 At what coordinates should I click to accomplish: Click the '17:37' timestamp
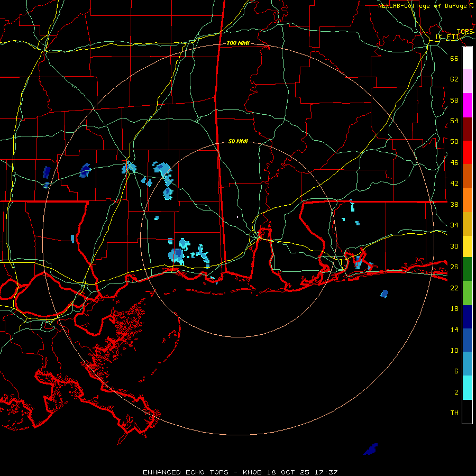pos(326,472)
